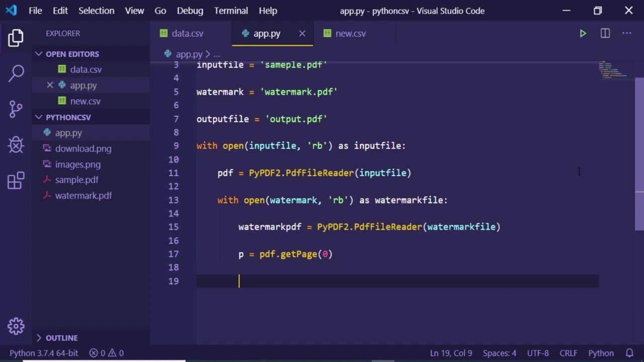Open the Extensions view icon
The width and height of the screenshot is (644, 362).
click(x=16, y=181)
